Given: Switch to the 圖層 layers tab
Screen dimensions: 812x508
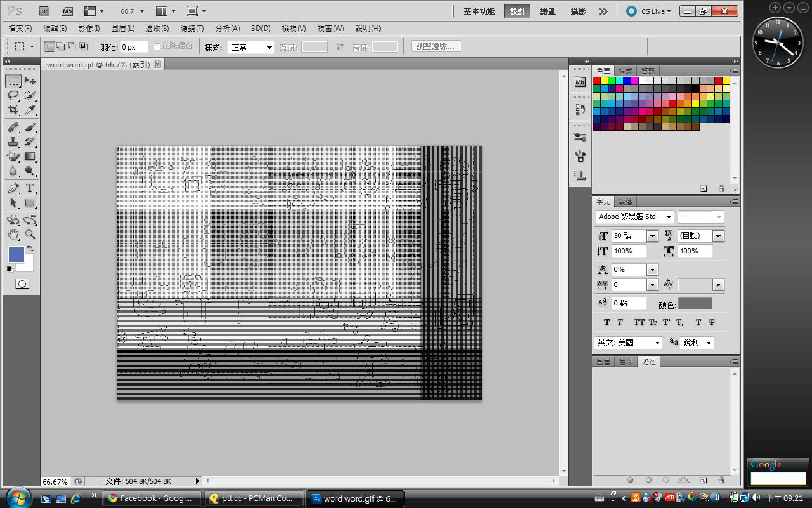Looking at the screenshot, I should coord(603,362).
